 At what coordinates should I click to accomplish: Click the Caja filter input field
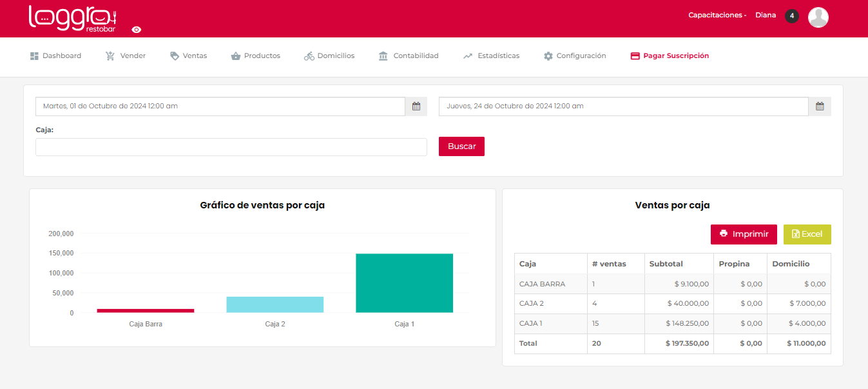231,147
